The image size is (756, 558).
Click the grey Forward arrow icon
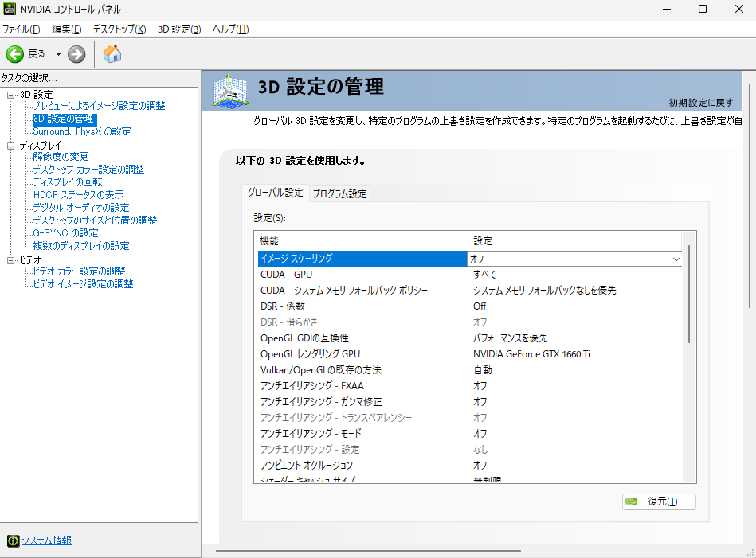pos(76,54)
